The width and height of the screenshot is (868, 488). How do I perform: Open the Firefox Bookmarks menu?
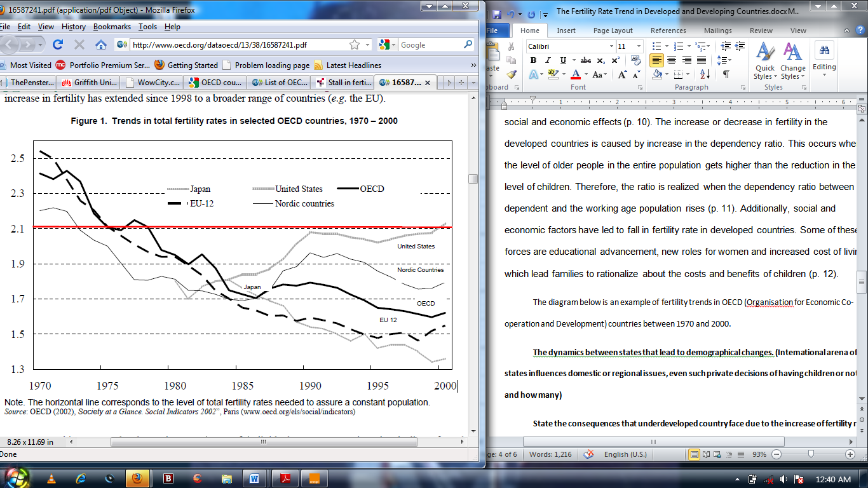(x=112, y=27)
